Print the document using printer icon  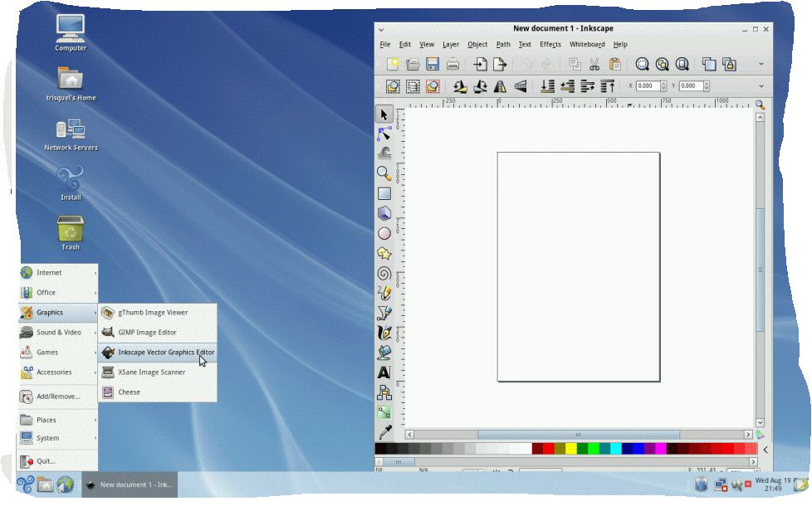pyautogui.click(x=452, y=64)
